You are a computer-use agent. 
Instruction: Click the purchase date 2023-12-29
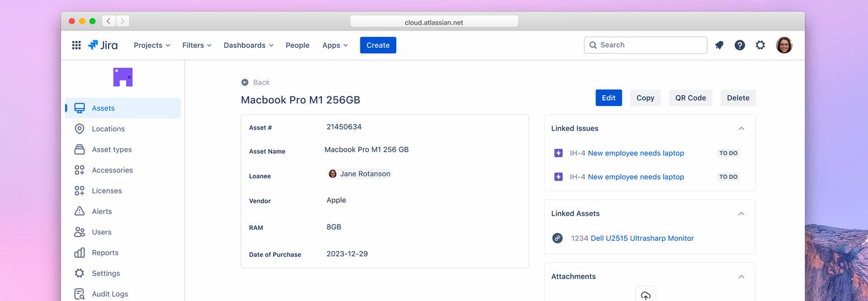[347, 254]
